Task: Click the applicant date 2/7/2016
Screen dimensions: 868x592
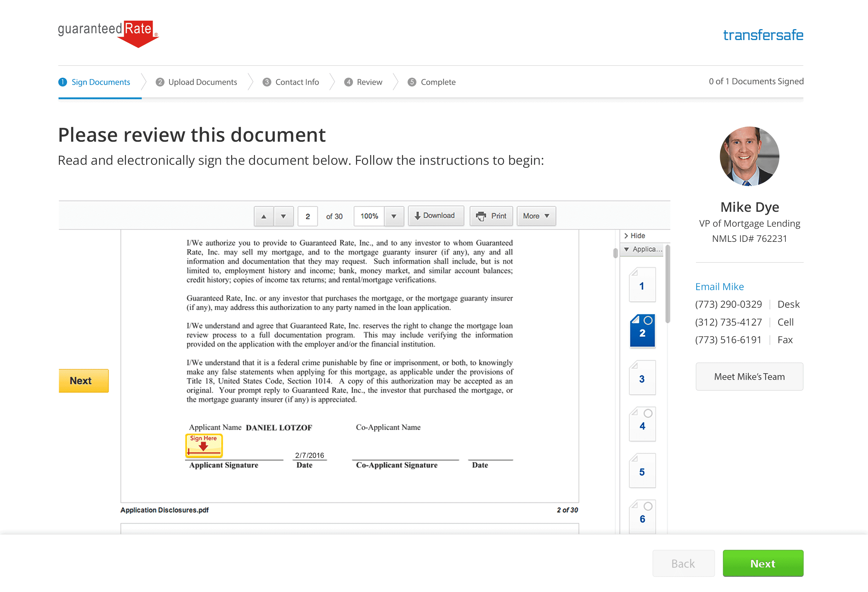Action: tap(310, 455)
